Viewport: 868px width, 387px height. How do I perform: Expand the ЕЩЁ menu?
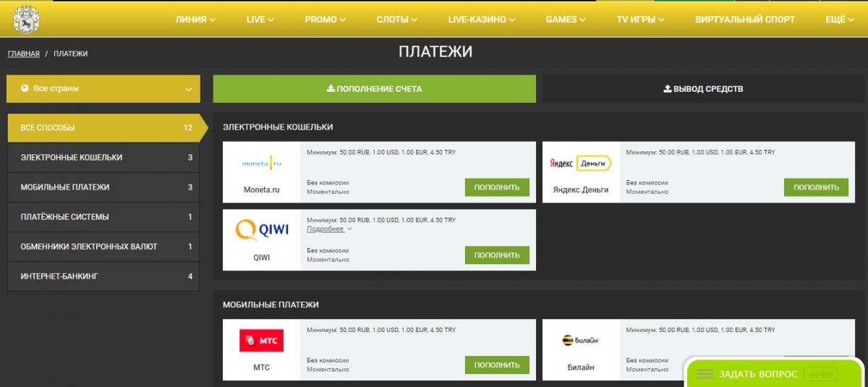click(x=840, y=20)
